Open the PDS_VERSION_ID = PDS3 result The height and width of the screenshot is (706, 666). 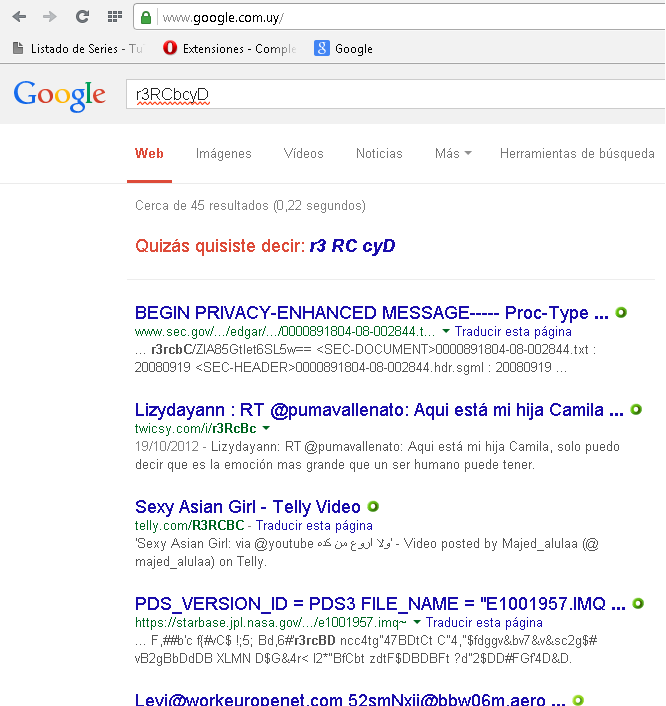click(x=380, y=604)
